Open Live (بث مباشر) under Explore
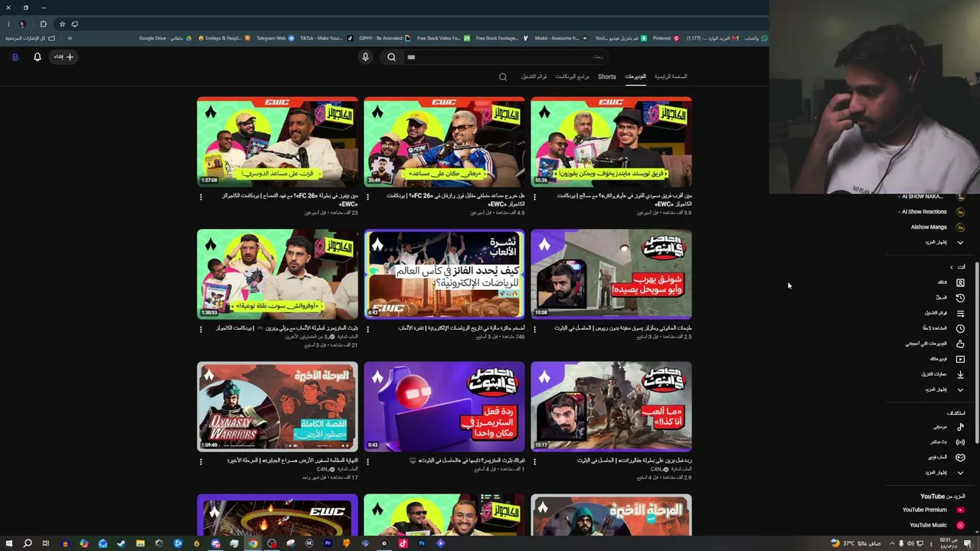Viewport: 980px width, 551px height. (x=947, y=442)
